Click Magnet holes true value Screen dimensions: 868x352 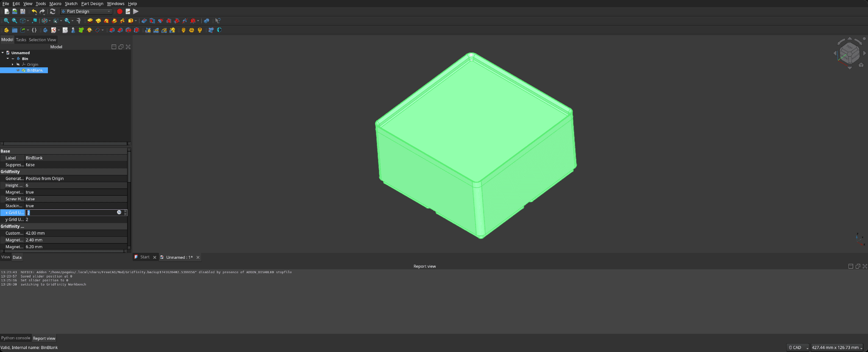tap(76, 192)
